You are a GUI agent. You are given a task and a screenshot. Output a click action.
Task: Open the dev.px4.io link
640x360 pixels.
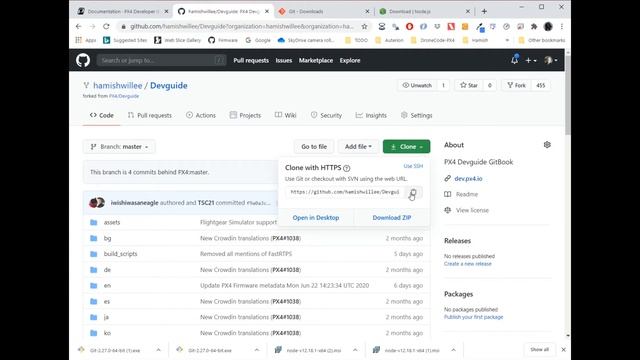(468, 179)
